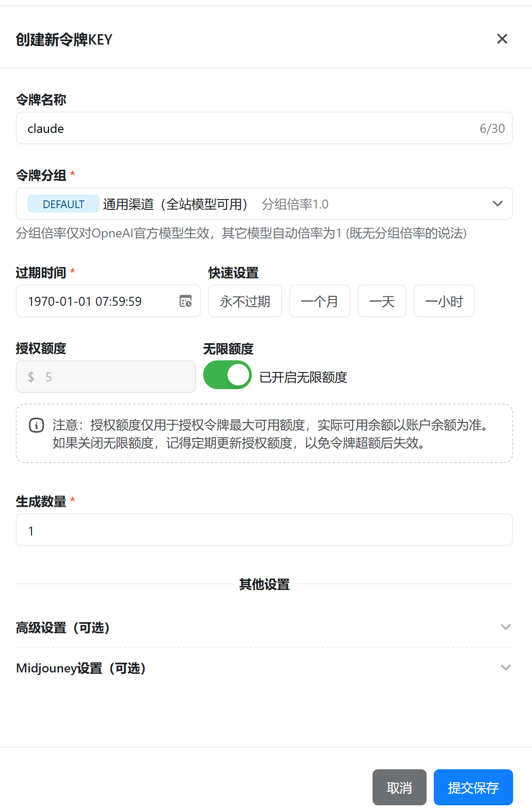Close the 创建新令牌KEY dialog
Image resolution: width=532 pixels, height=808 pixels.
click(x=502, y=39)
